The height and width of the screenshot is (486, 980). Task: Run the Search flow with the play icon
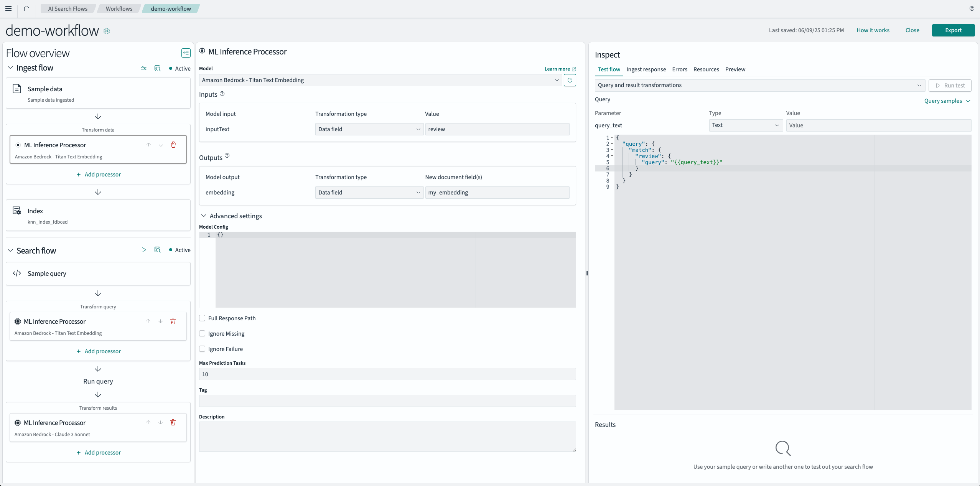pos(143,250)
